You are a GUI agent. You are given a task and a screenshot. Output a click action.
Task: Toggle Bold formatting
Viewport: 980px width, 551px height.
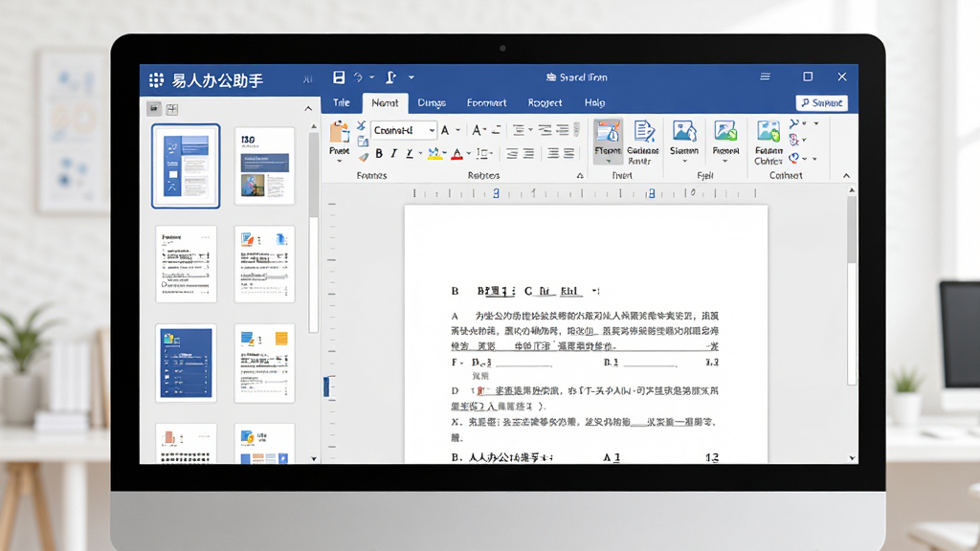click(379, 154)
